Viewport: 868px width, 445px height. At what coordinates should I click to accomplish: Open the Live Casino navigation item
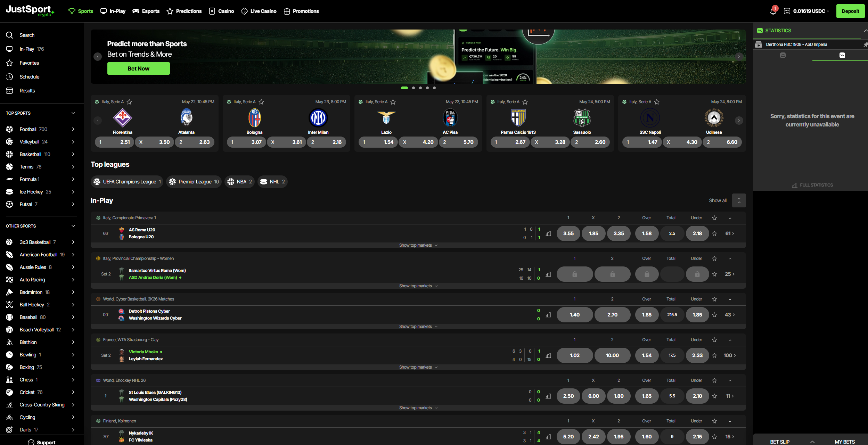tap(259, 11)
